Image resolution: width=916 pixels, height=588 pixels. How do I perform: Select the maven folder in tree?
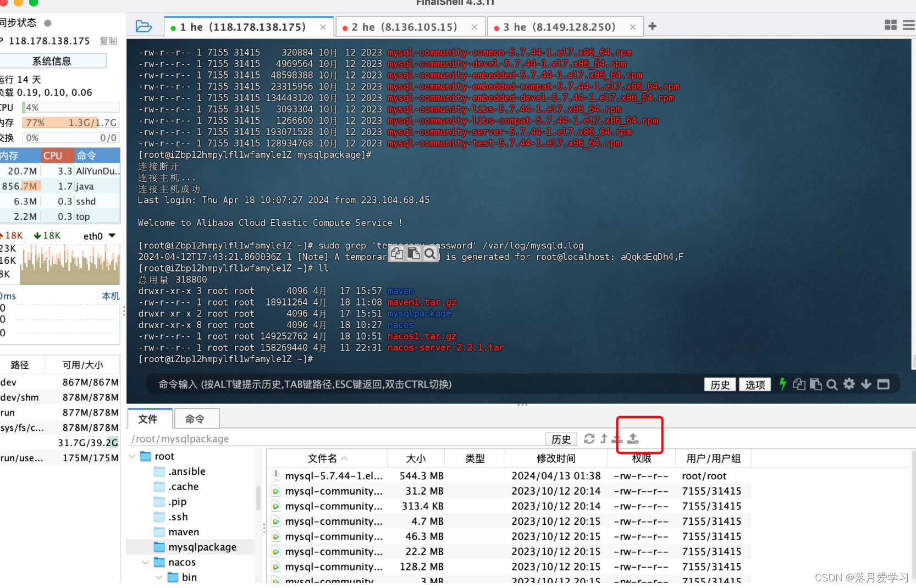(x=184, y=532)
